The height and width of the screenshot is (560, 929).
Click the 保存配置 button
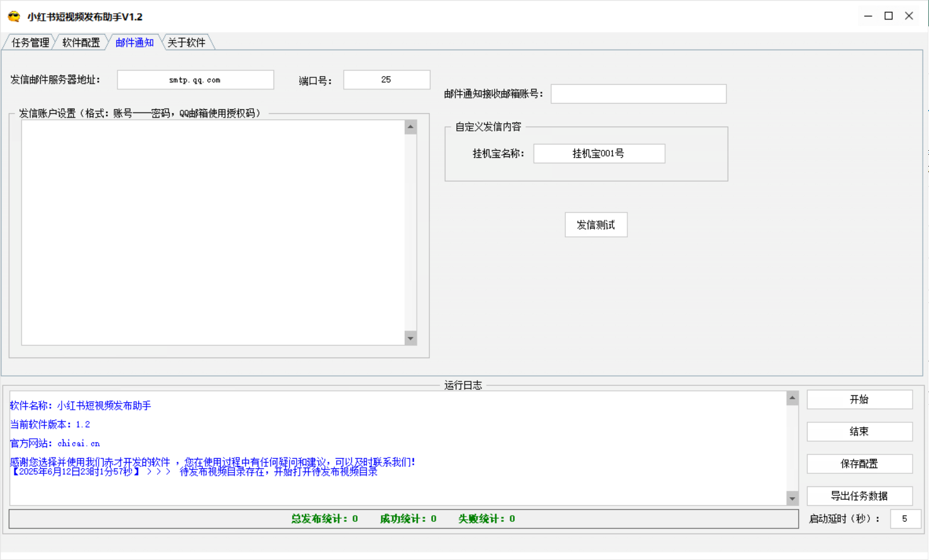[859, 464]
